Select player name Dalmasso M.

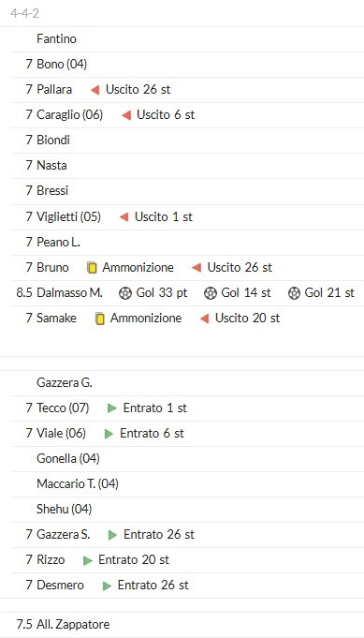(69, 292)
